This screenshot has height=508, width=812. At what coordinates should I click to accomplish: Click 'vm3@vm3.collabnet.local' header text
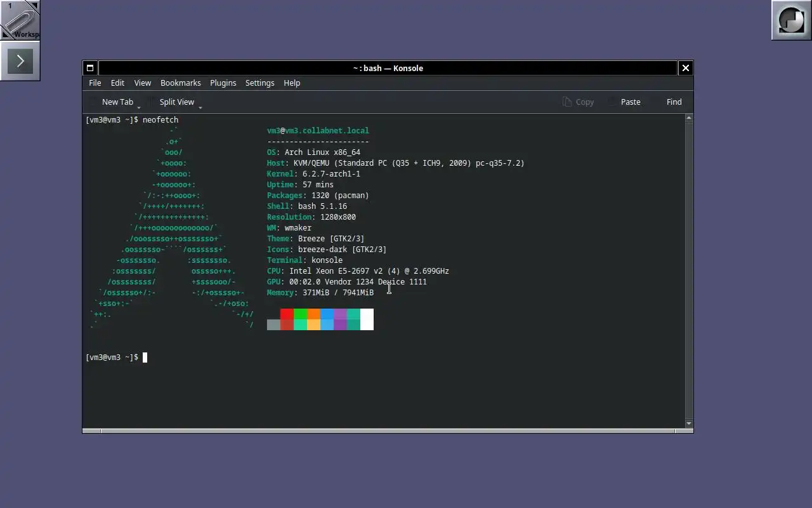tap(318, 131)
